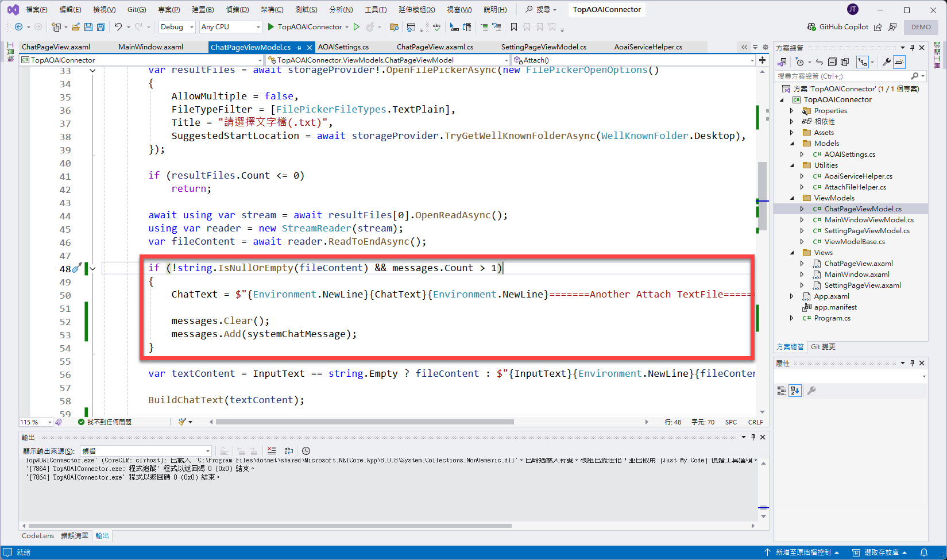Click Switch Views icon in Solution Explorer
Viewport: 947px width, 560px height.
pos(782,62)
